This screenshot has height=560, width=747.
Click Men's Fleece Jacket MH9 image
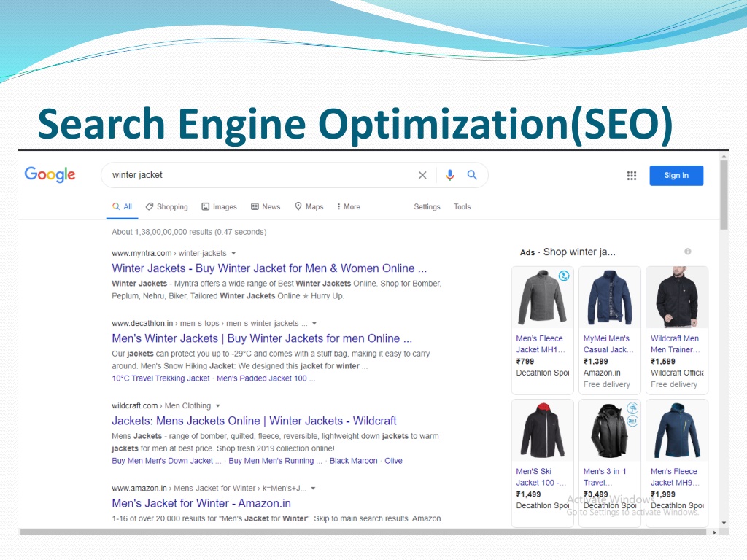pos(677,430)
